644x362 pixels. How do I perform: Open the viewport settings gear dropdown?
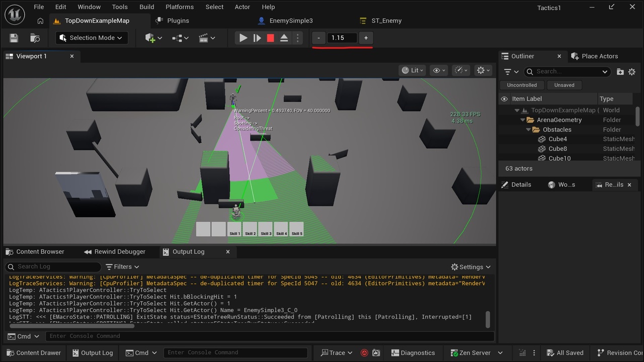[x=483, y=70]
